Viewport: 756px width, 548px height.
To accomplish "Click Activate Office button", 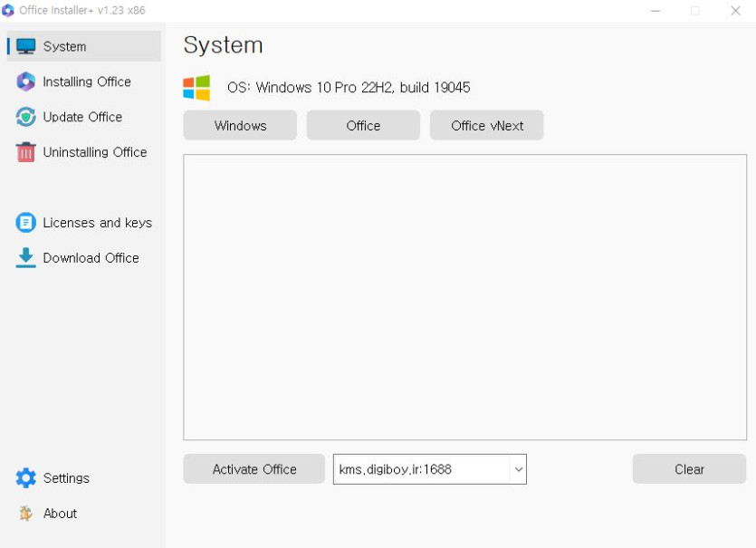I will (x=254, y=469).
